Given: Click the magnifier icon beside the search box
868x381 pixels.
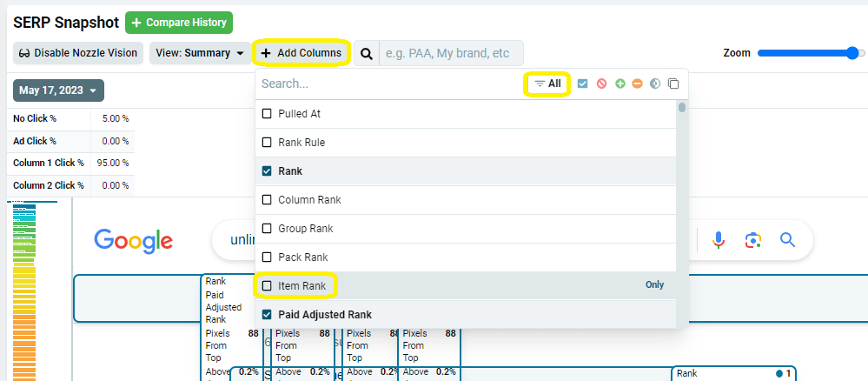Looking at the screenshot, I should pyautogui.click(x=367, y=53).
